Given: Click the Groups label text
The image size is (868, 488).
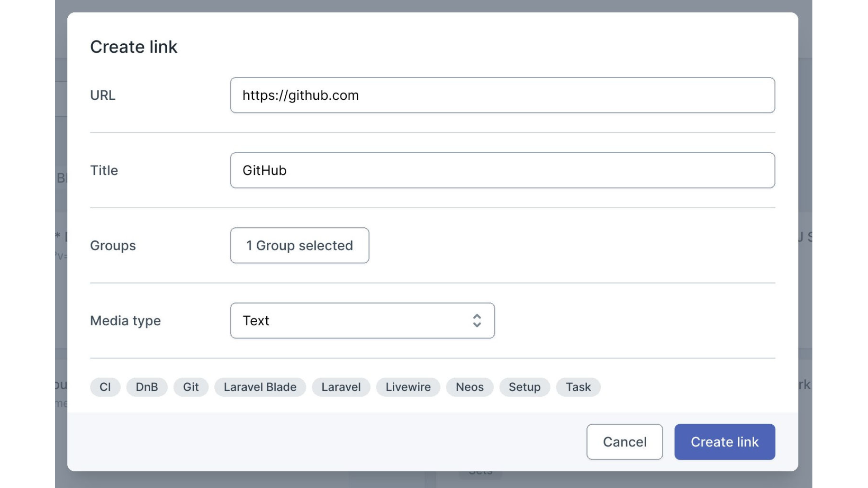Looking at the screenshot, I should click(x=113, y=246).
